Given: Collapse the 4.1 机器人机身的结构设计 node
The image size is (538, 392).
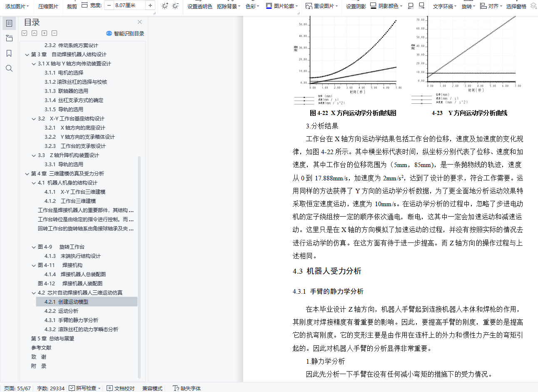Looking at the screenshot, I should (x=34, y=183).
